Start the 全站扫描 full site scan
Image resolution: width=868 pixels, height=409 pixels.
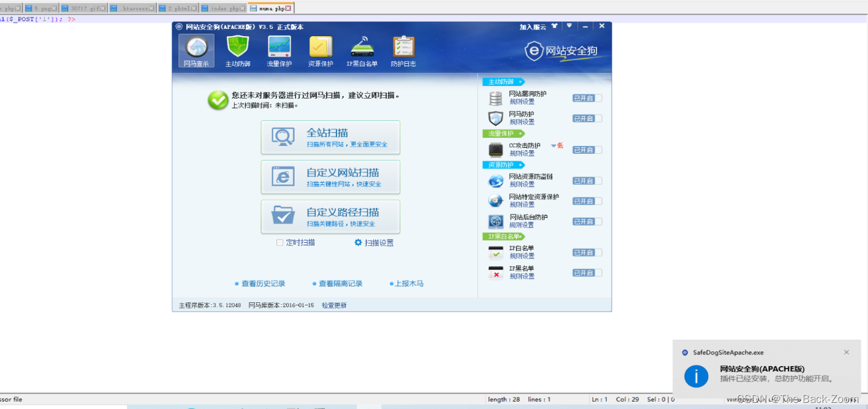[330, 137]
